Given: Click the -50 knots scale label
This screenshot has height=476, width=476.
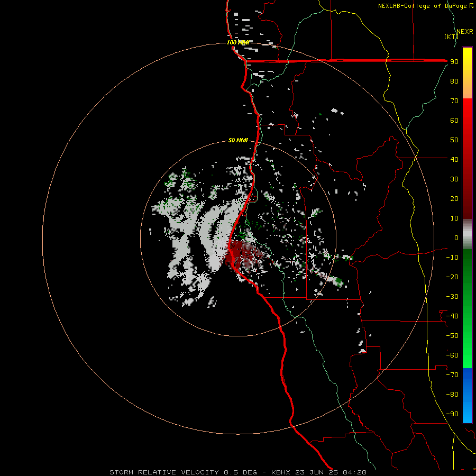Looking at the screenshot, I should [x=452, y=336].
